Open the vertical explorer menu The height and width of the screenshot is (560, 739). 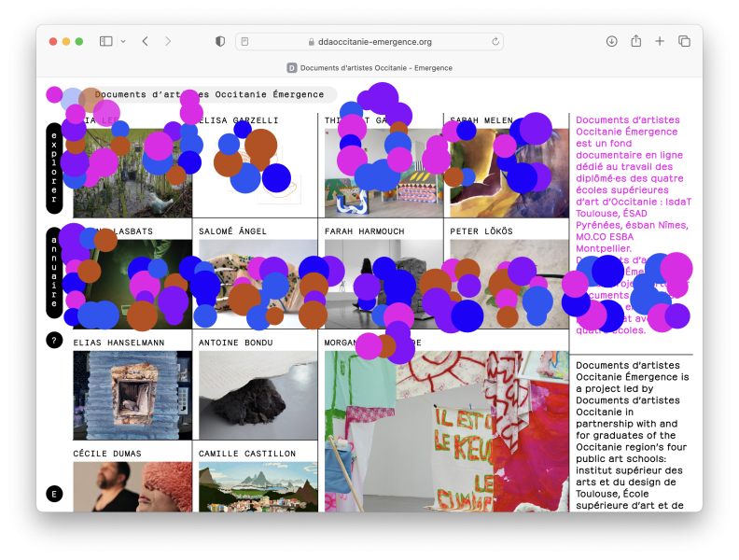click(54, 168)
